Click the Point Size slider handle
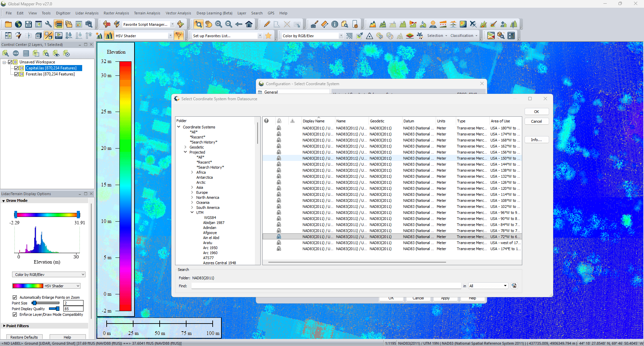 coord(34,303)
